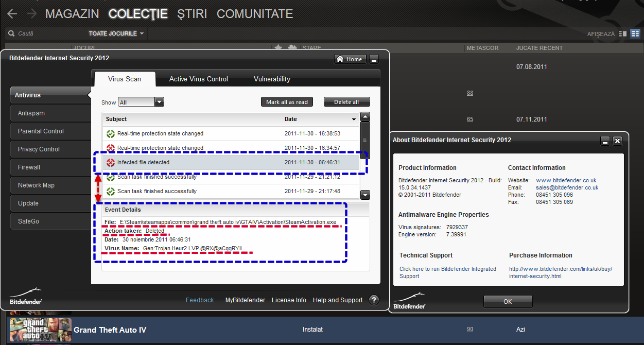Select Firewall in Bitdefender sidebar
The width and height of the screenshot is (644, 345).
click(x=50, y=167)
